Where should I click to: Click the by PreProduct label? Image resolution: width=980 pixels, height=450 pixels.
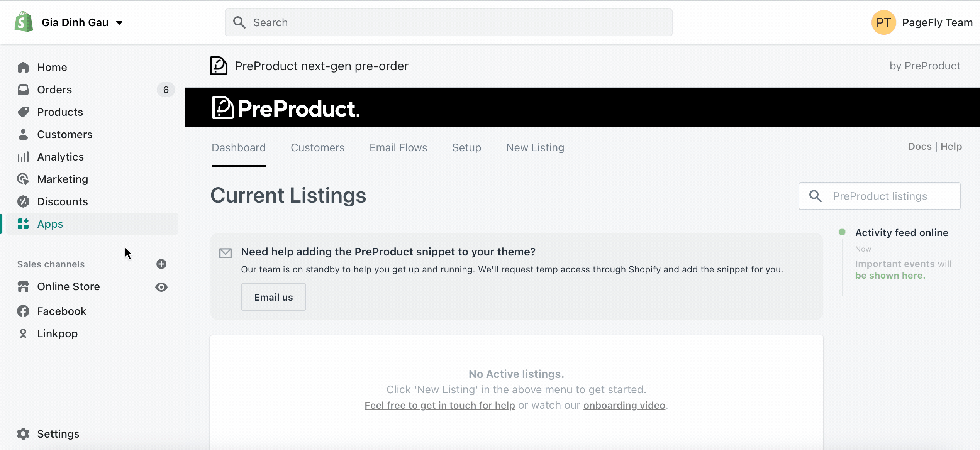(925, 66)
